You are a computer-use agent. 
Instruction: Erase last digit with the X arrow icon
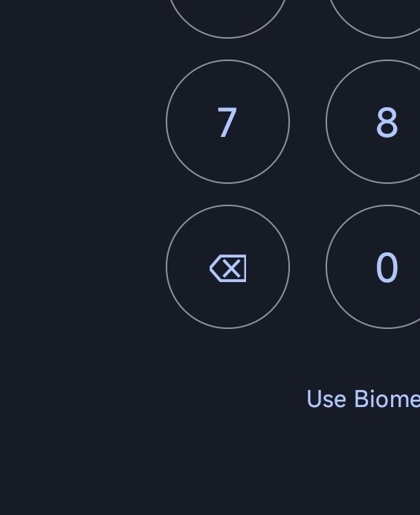(x=227, y=266)
